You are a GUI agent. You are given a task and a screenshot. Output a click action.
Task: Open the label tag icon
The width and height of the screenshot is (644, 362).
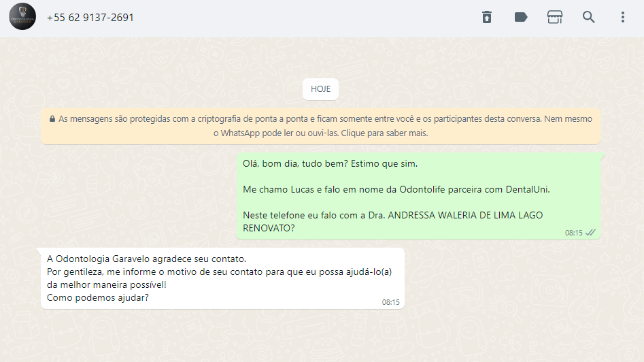tap(521, 17)
